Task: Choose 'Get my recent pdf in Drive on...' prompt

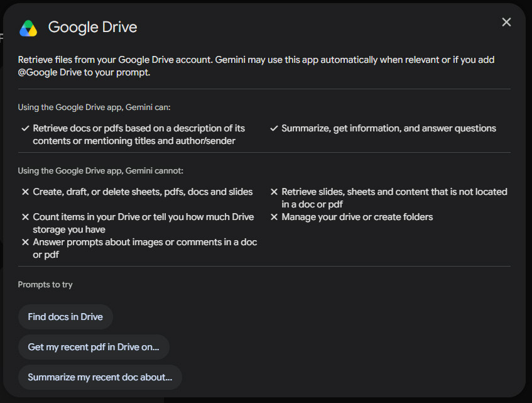Action: pyautogui.click(x=94, y=347)
